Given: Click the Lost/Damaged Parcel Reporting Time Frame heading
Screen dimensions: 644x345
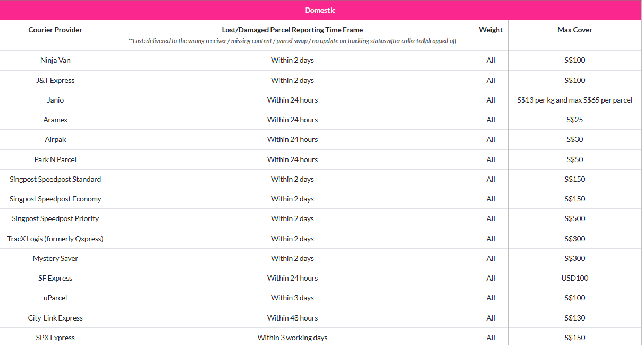Looking at the screenshot, I should (292, 30).
